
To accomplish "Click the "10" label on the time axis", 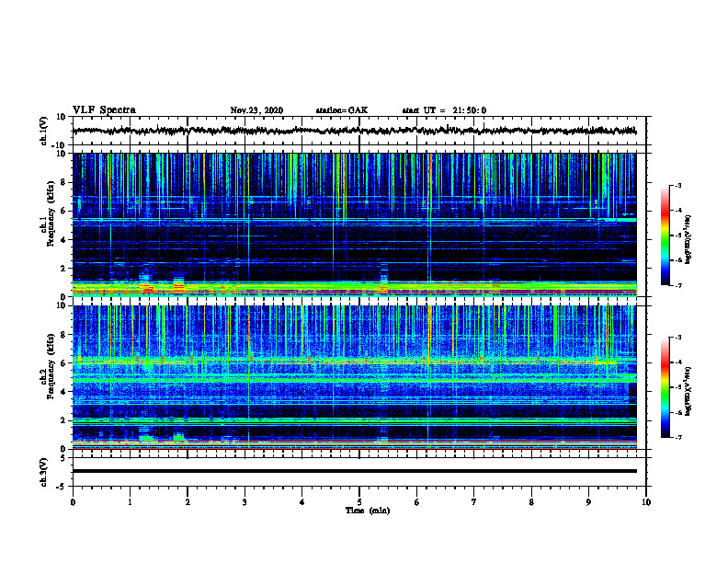I will pyautogui.click(x=646, y=502).
